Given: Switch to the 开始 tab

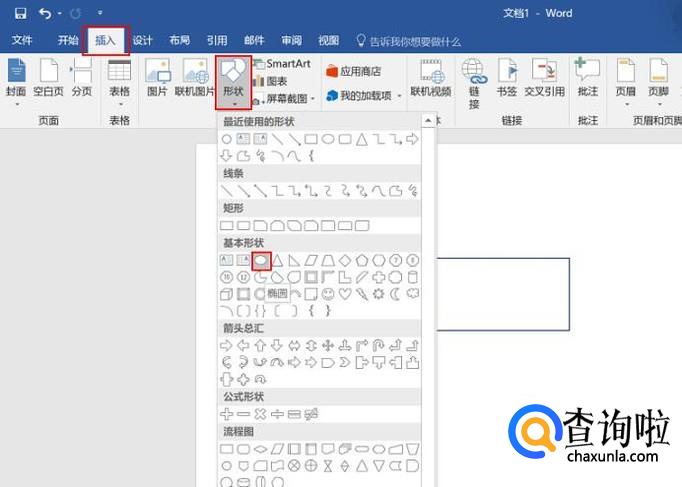Looking at the screenshot, I should pyautogui.click(x=68, y=40).
